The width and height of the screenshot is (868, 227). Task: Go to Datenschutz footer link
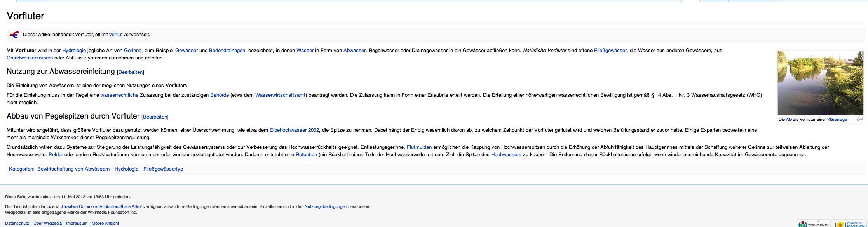pos(17,224)
